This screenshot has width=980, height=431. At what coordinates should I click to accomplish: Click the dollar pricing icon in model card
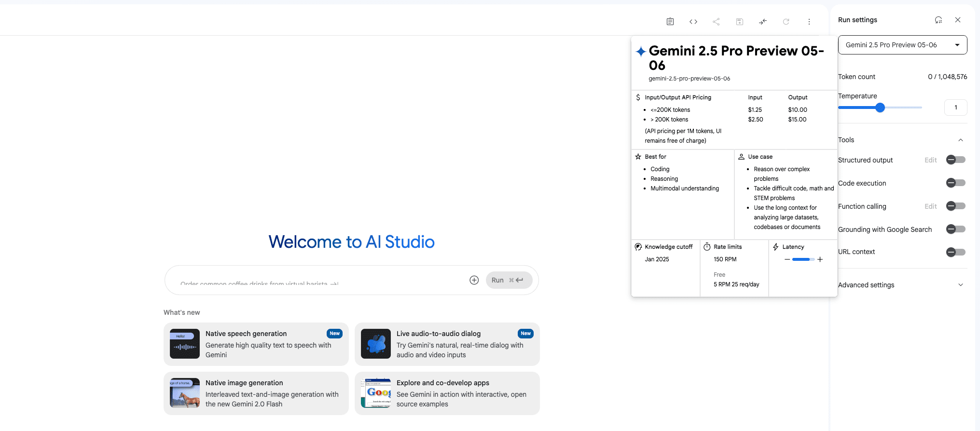[x=638, y=97]
